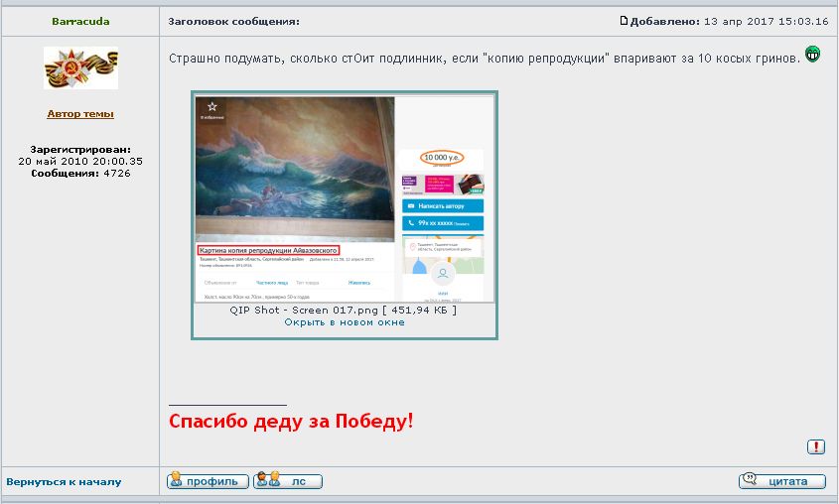This screenshot has width=839, height=504.
Task: Click the filename 'QIP Shot - Screen 017.png'
Action: click(x=304, y=310)
